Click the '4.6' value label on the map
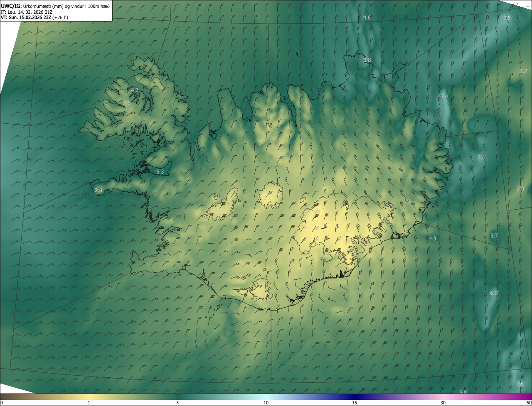This screenshot has height=406, width=532. pos(367,17)
